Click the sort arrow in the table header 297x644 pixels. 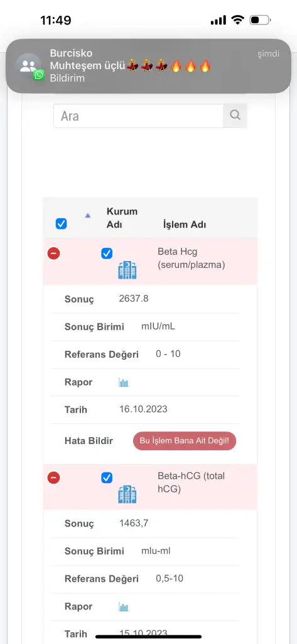pyautogui.click(x=87, y=215)
